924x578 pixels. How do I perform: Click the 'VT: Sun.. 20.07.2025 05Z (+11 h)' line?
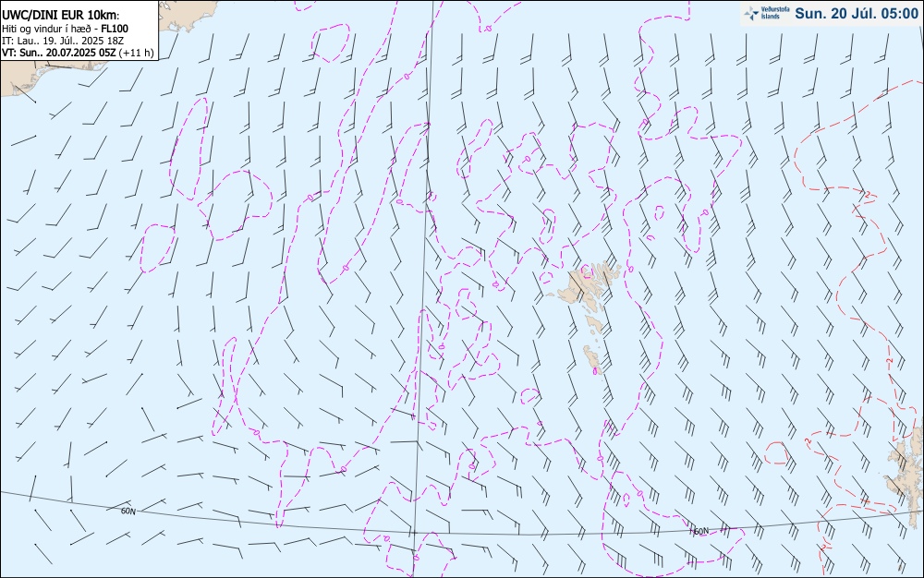[78, 53]
